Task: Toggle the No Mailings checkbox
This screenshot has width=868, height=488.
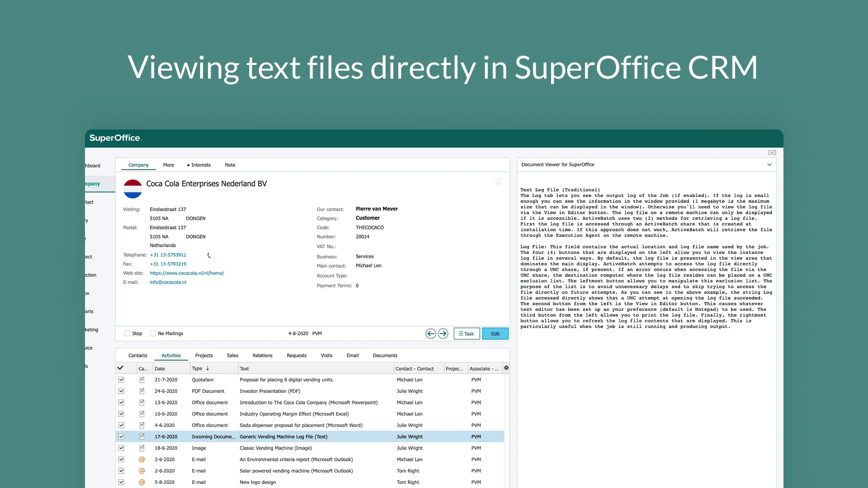Action: tap(153, 333)
